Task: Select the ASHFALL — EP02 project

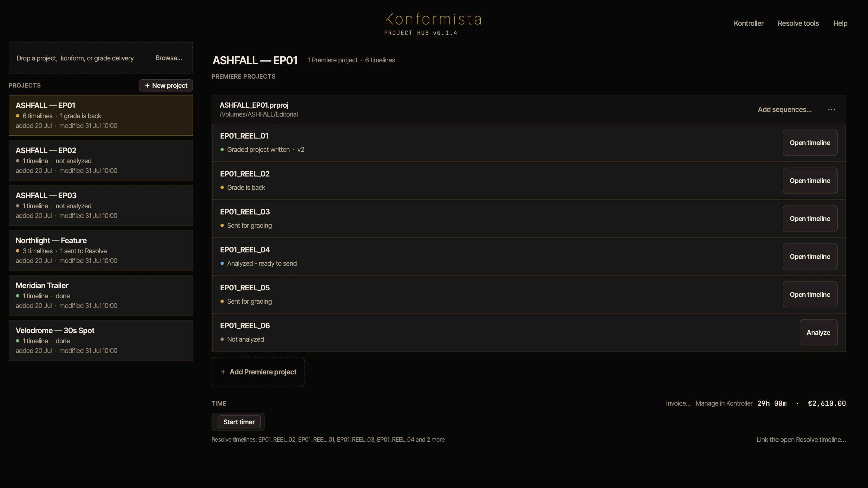Action: coord(101,160)
